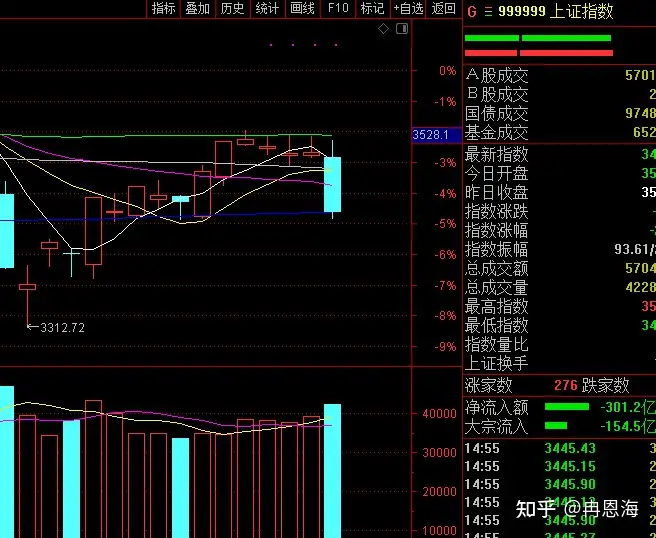Click the 最新指数 row label
656x538 pixels.
pos(497,154)
